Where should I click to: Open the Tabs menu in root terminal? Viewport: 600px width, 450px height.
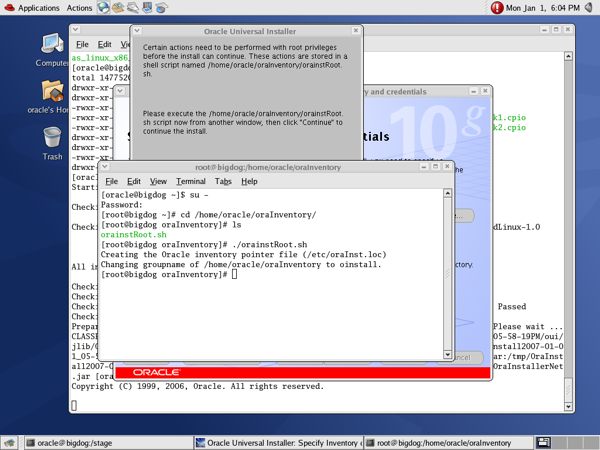point(222,181)
